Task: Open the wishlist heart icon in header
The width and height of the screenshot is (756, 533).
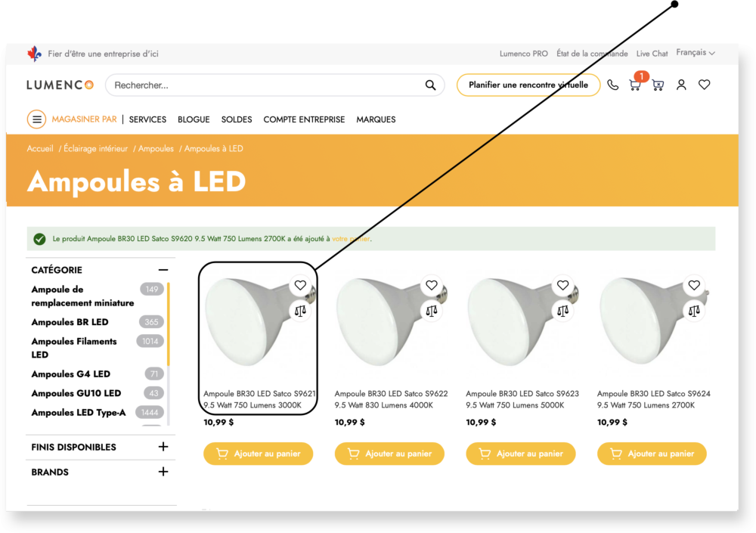Action: 704,85
